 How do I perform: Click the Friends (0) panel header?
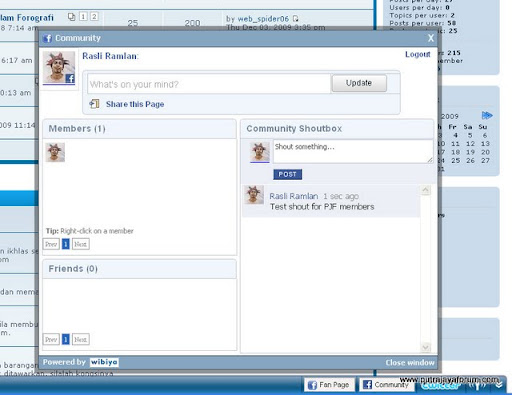pyautogui.click(x=139, y=269)
